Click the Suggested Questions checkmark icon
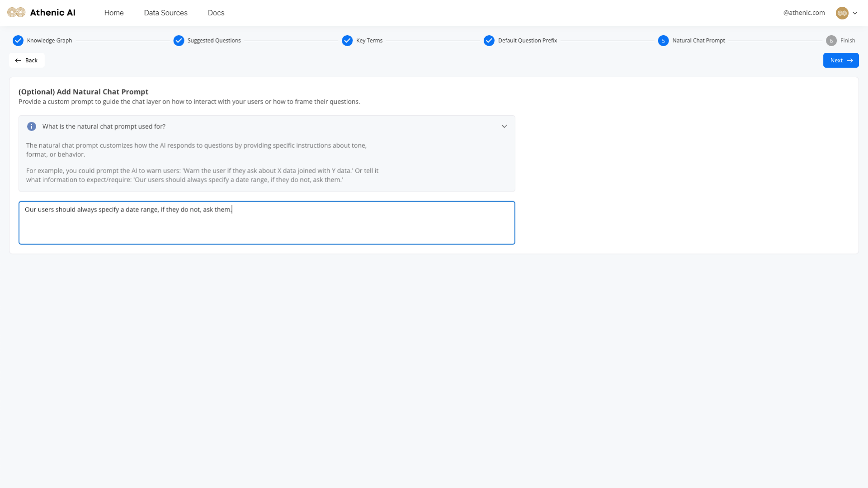 coord(179,41)
